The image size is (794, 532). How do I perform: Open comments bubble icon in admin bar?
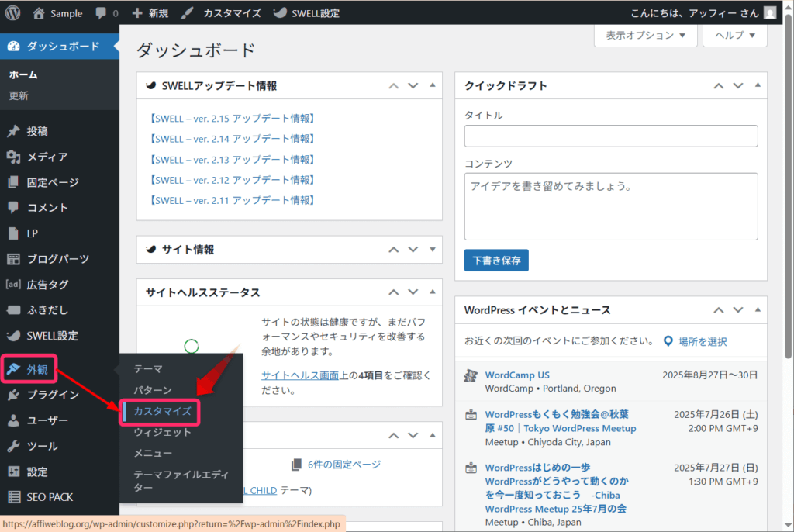pyautogui.click(x=101, y=13)
